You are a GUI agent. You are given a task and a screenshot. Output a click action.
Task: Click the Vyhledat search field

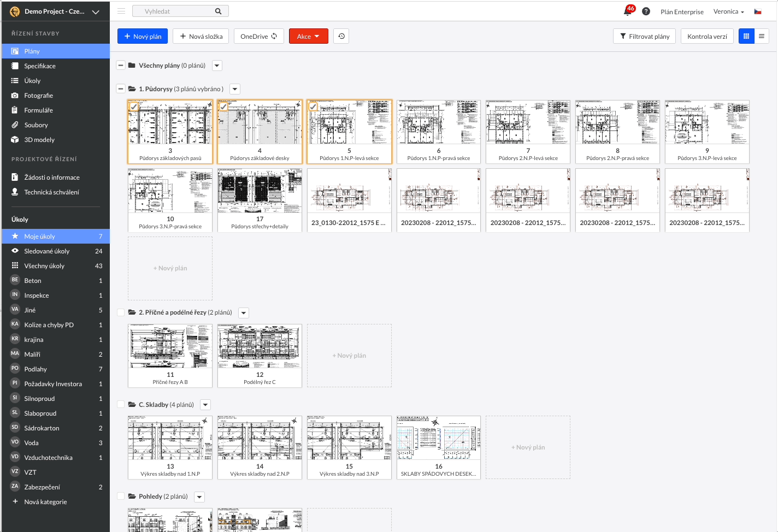pos(180,11)
